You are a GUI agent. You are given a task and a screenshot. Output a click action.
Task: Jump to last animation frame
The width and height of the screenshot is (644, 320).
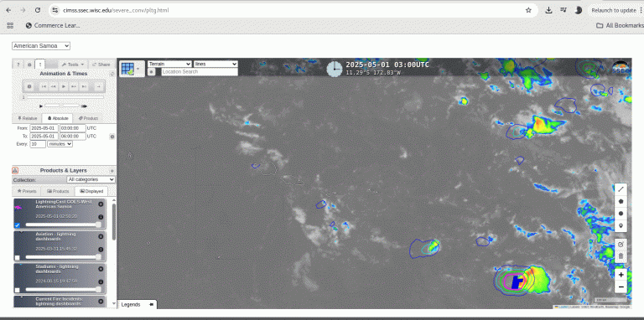pyautogui.click(x=84, y=86)
